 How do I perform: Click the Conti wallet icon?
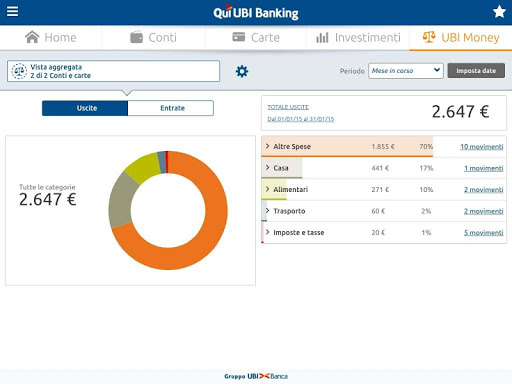(x=136, y=37)
